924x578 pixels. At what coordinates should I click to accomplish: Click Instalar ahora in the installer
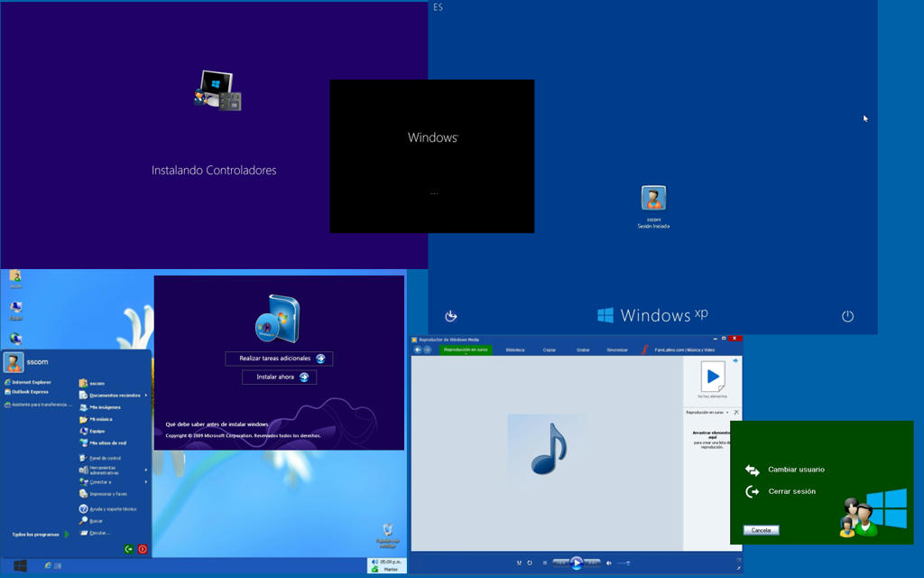point(280,377)
